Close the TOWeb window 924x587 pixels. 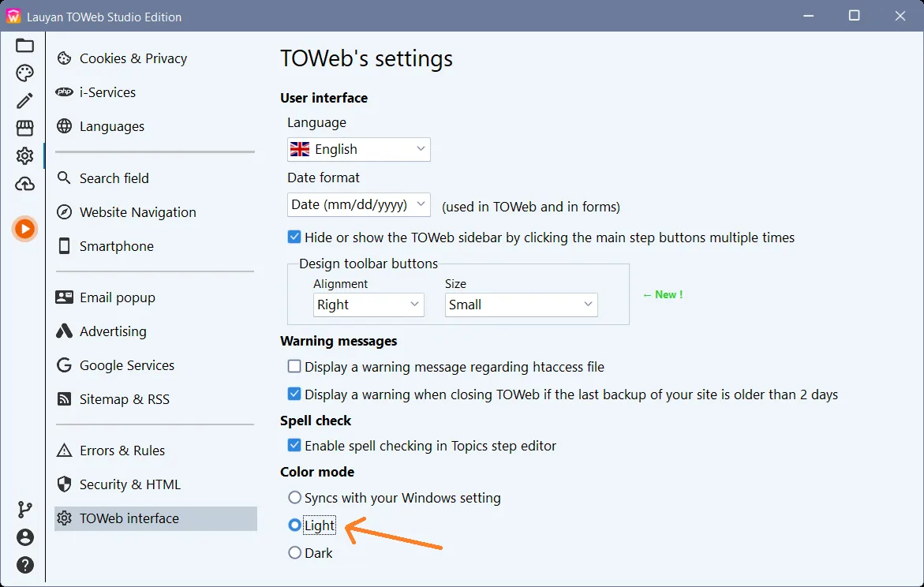[x=900, y=16]
